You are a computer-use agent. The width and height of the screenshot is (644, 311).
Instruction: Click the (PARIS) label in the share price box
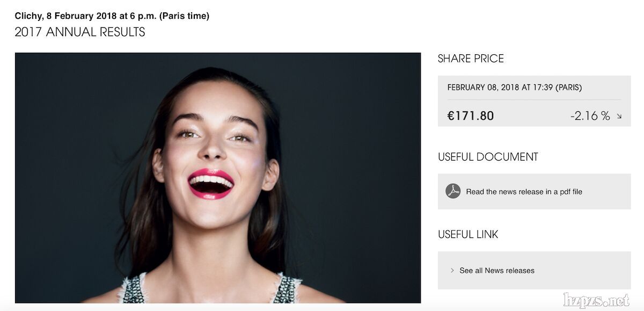click(x=568, y=88)
